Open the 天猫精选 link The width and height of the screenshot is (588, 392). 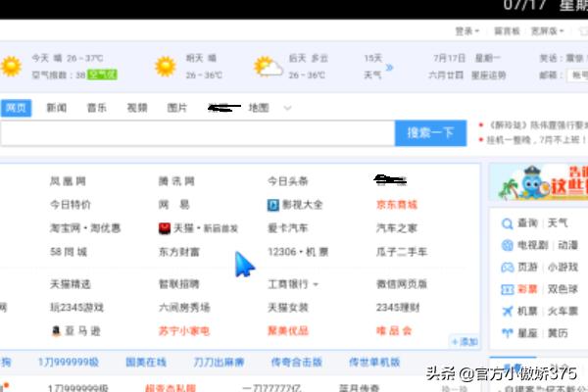(x=71, y=284)
